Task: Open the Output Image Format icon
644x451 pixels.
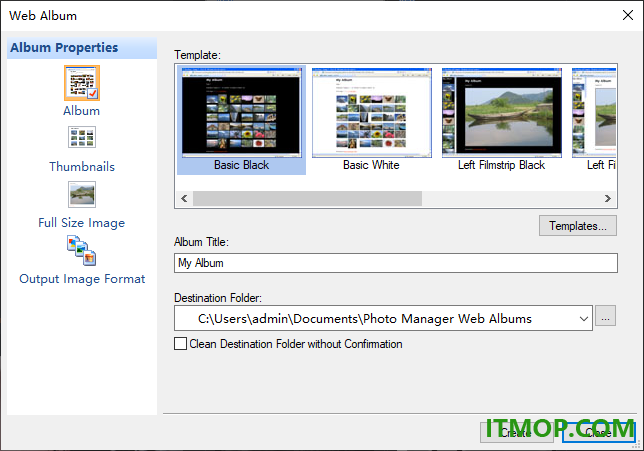Action: (x=82, y=251)
